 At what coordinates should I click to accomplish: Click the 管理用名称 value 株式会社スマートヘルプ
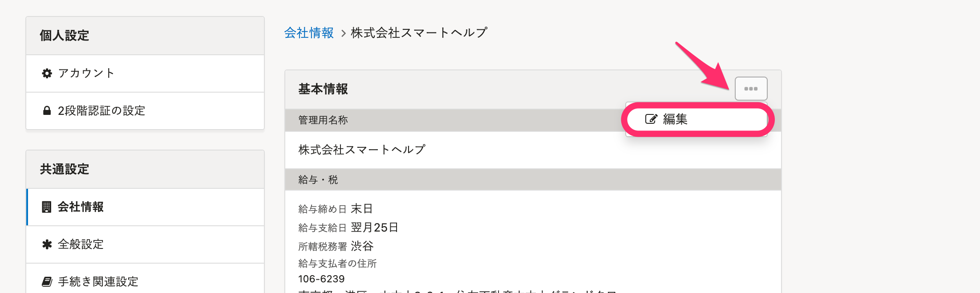pos(362,150)
